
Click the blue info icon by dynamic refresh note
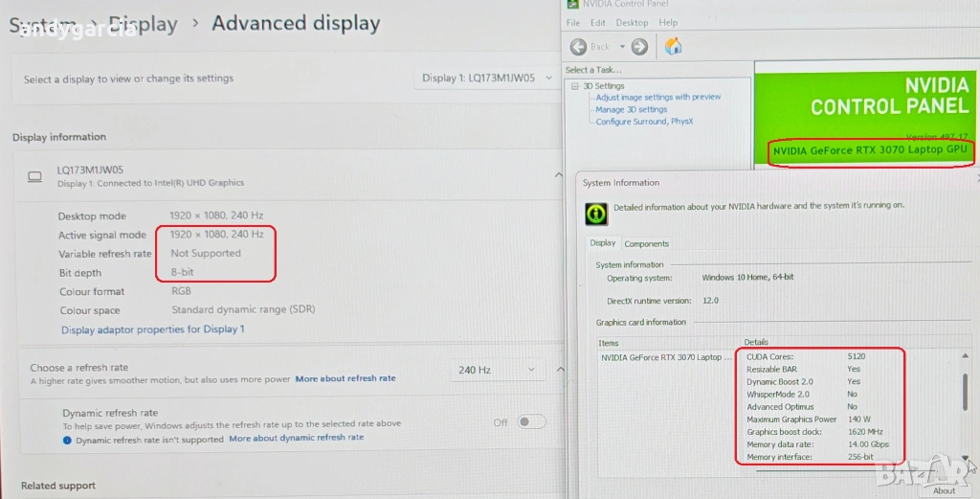[x=67, y=439]
